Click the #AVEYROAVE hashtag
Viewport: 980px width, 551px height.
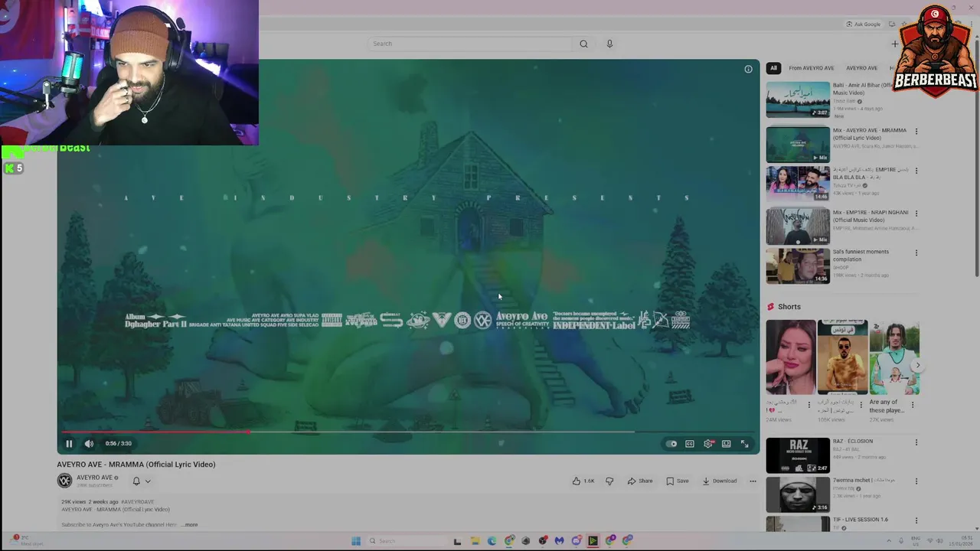click(x=137, y=502)
